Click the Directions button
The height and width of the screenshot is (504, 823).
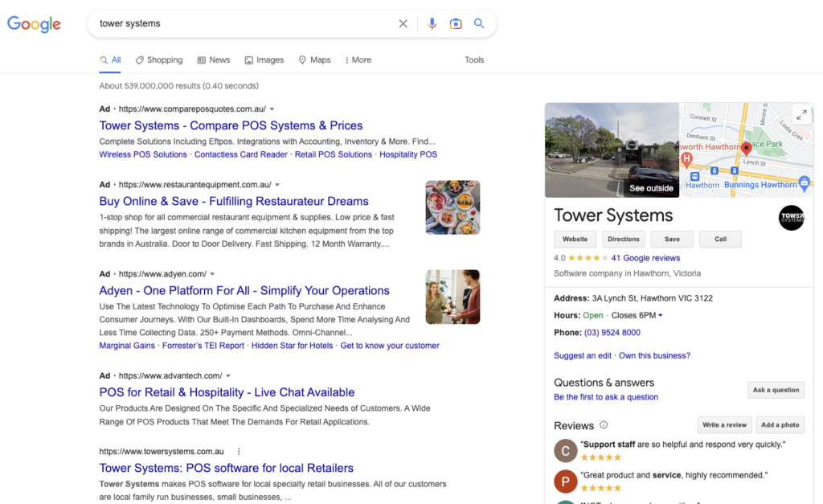(x=624, y=240)
